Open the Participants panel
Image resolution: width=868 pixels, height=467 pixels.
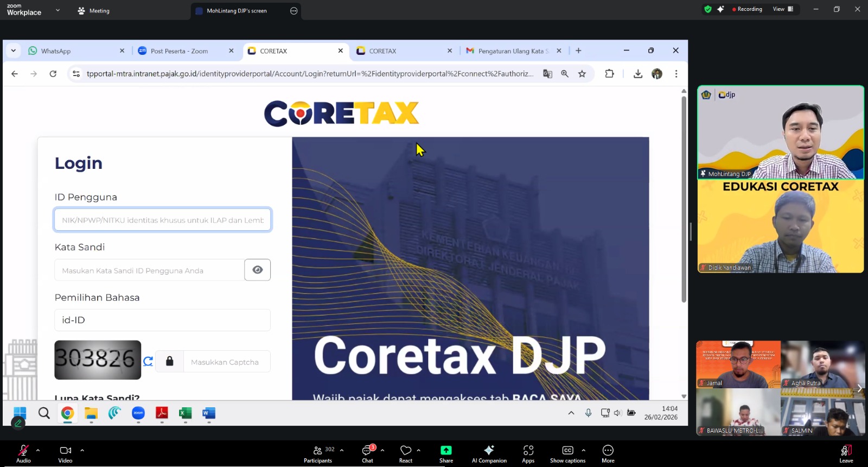click(x=318, y=453)
